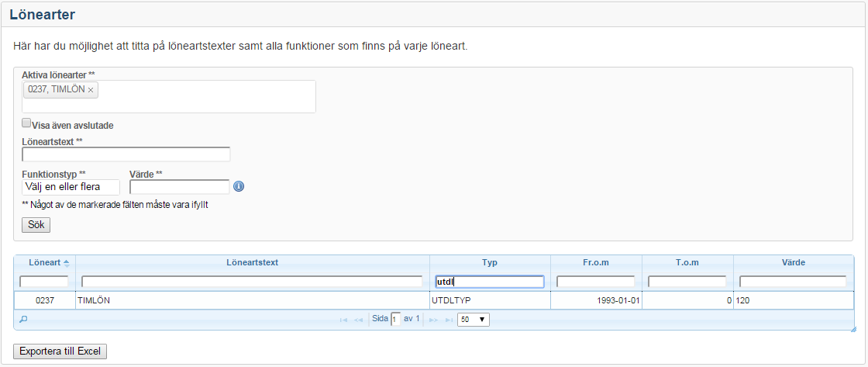Sort by Typ column header
This screenshot has height=367, width=868.
coord(490,263)
